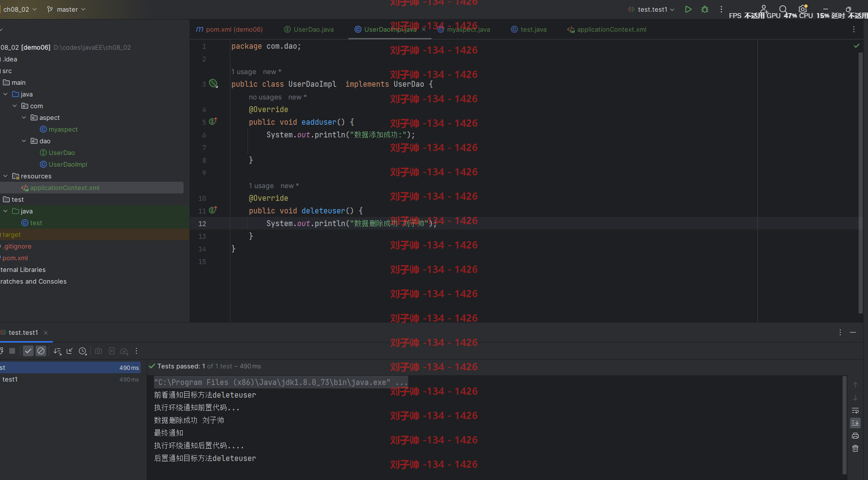Open the test.test1 run configuration dropdown
This screenshot has height=480, width=868.
651,9
